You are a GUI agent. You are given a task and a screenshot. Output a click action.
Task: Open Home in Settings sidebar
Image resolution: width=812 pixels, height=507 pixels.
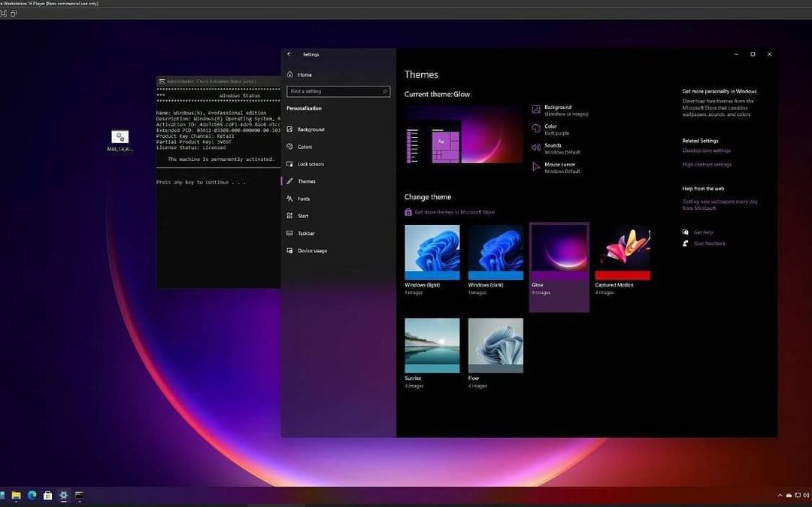click(304, 74)
